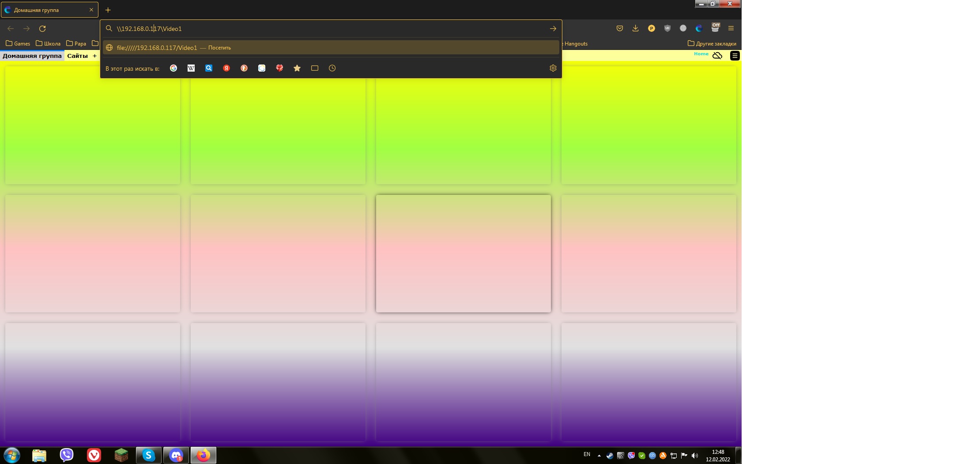980x464 pixels.
Task: Open the Школа bookmarks folder
Action: tap(48, 43)
